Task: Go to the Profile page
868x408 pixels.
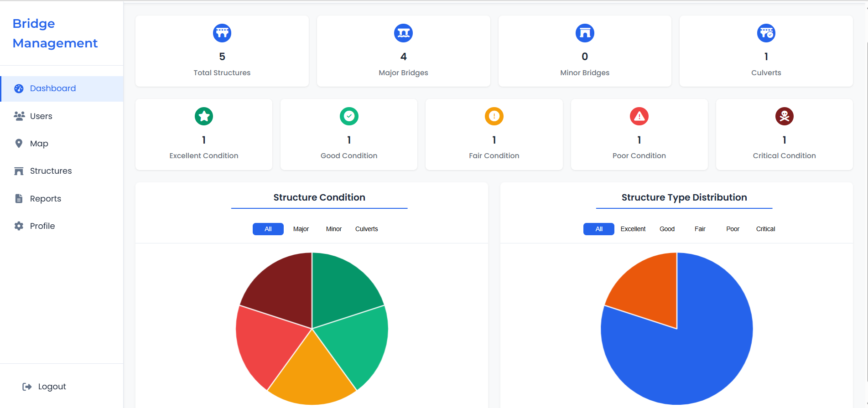Action: pyautogui.click(x=62, y=226)
